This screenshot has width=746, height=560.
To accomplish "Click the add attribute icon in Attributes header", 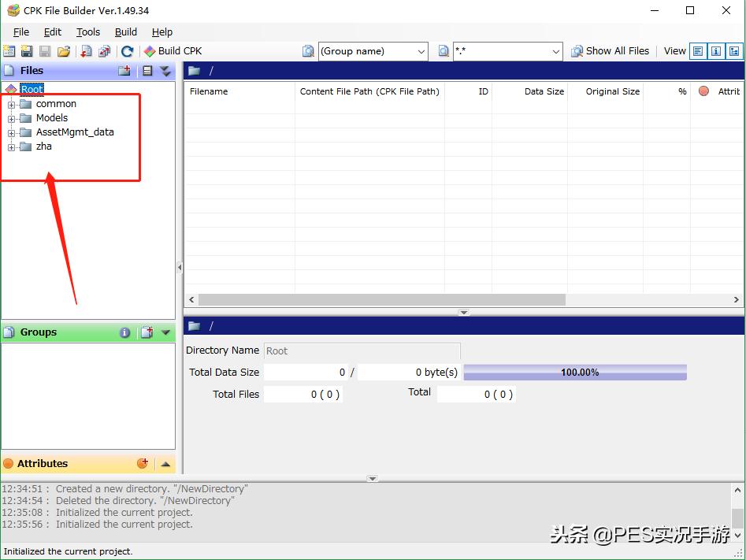I will coord(143,464).
